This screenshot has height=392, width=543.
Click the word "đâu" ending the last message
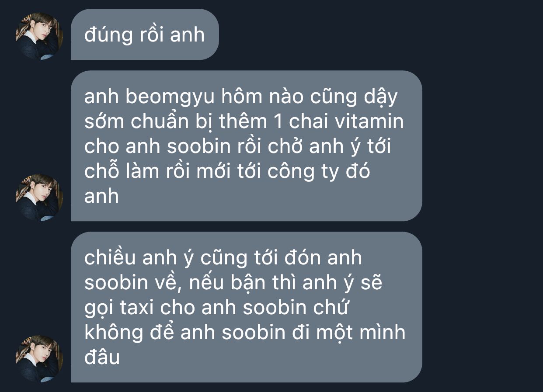102,358
